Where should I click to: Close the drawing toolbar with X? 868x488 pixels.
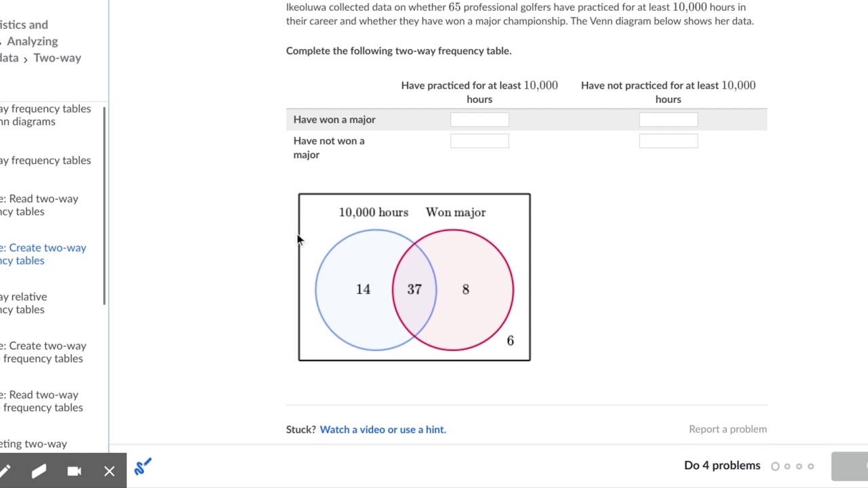[x=109, y=471]
